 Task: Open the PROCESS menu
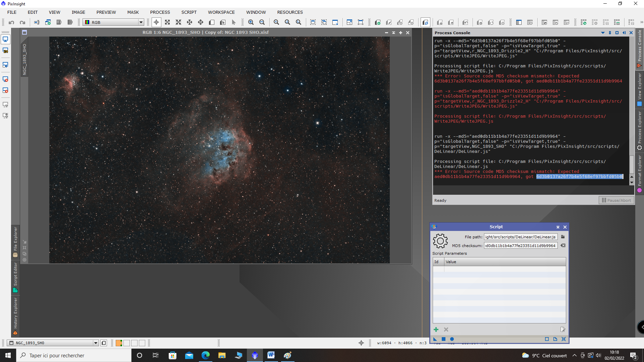[x=160, y=12]
